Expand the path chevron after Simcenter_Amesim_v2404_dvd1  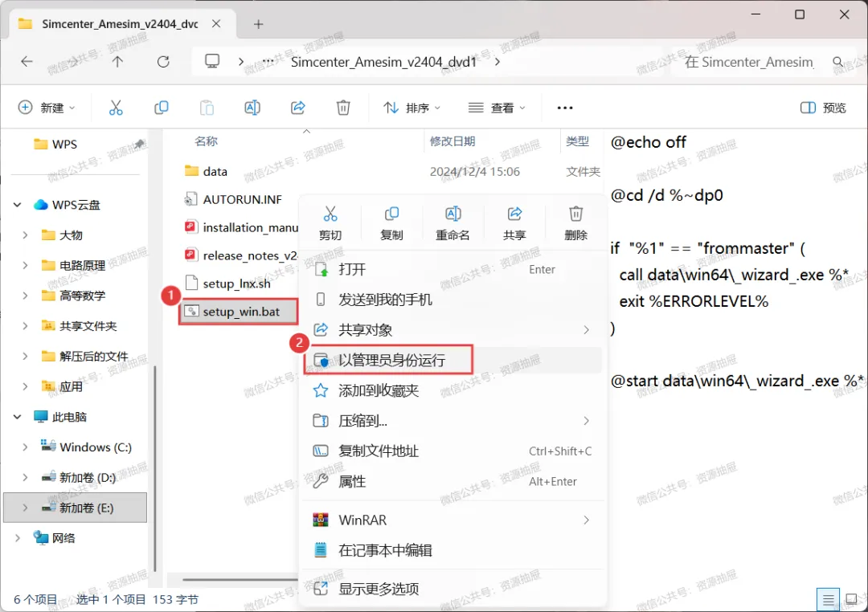[497, 61]
